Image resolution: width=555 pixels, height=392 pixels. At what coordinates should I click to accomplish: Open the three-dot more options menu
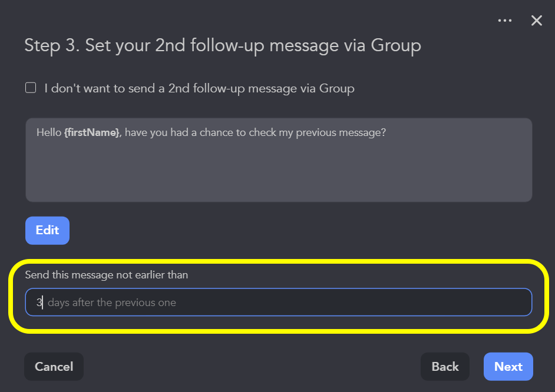coord(505,21)
